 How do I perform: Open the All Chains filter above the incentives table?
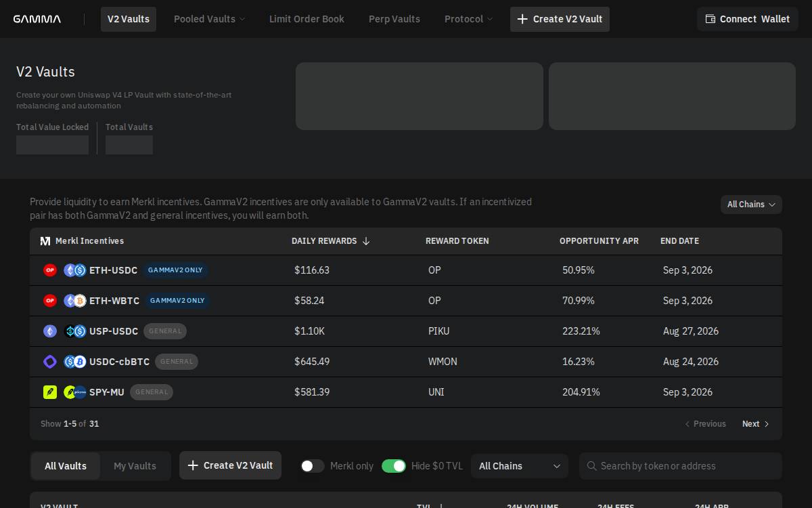tap(751, 205)
